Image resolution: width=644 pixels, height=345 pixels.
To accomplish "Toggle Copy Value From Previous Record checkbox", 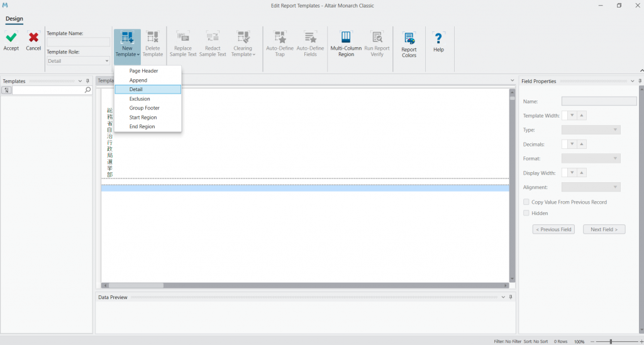I will (526, 202).
